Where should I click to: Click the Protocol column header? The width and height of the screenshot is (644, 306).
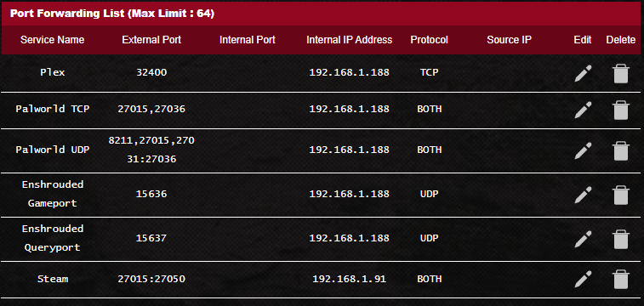[430, 40]
